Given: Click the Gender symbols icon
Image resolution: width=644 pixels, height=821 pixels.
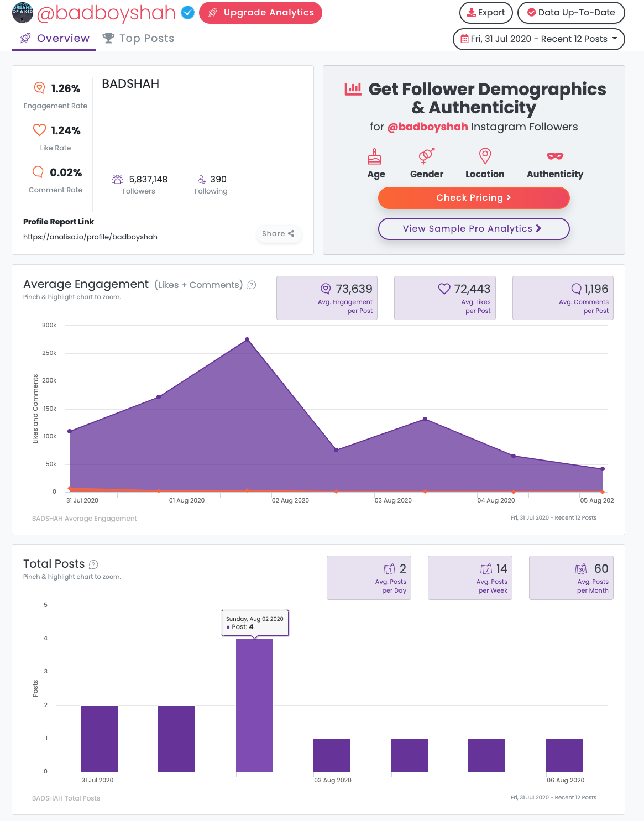Looking at the screenshot, I should (426, 156).
